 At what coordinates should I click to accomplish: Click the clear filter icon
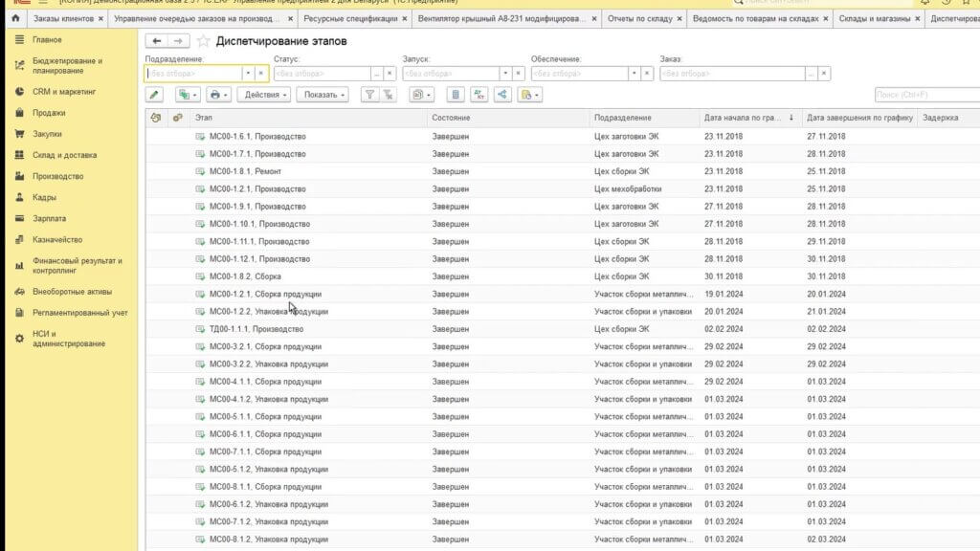389,95
